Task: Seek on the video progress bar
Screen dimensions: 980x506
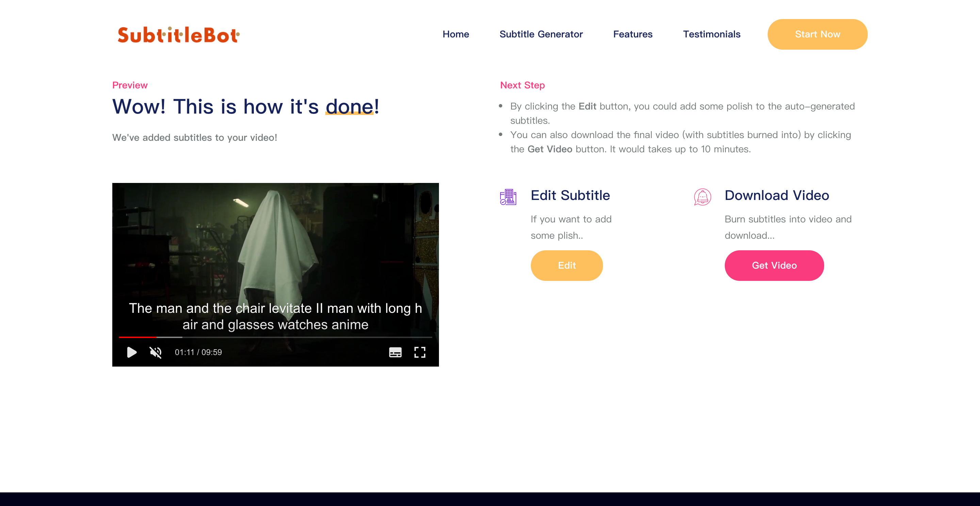Action: [275, 337]
